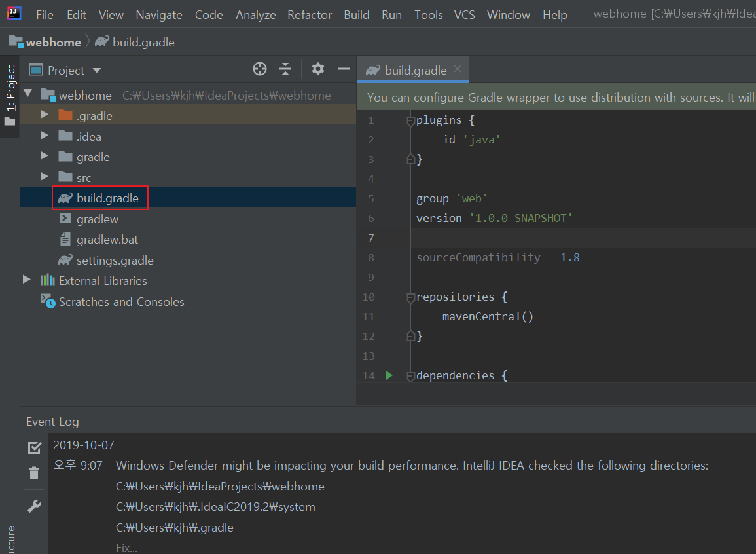Viewport: 756px width, 554px height.
Task: Mark all notifications as read in Event Log
Action: point(34,447)
